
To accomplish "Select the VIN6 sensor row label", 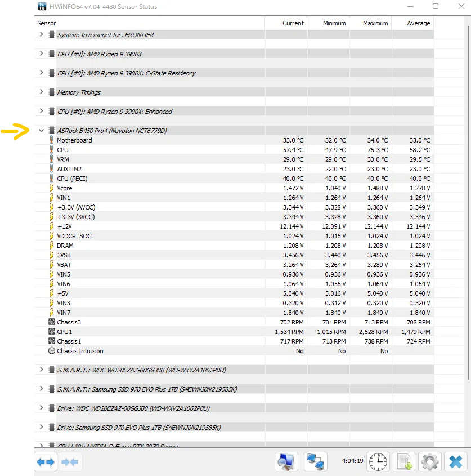I will pyautogui.click(x=64, y=284).
